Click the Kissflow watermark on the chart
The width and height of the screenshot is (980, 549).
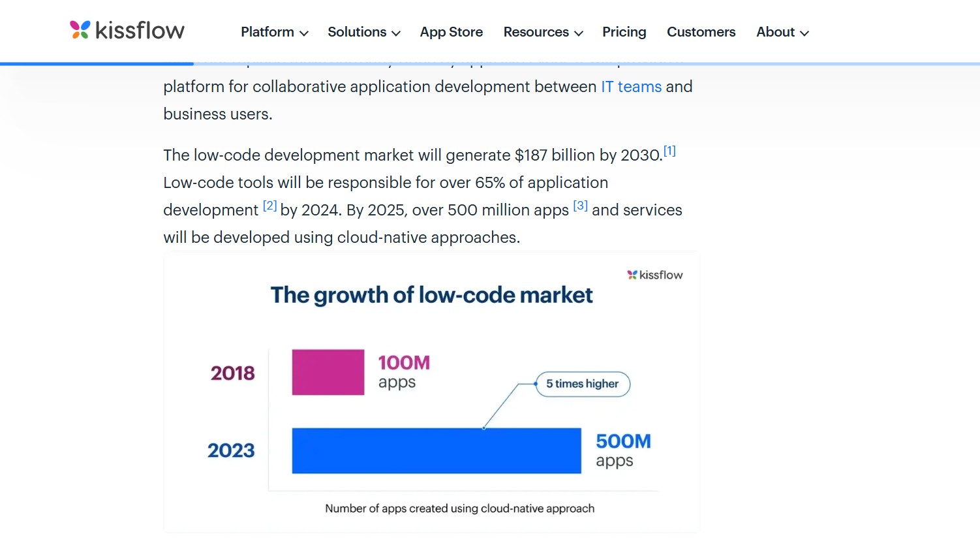[x=654, y=275]
